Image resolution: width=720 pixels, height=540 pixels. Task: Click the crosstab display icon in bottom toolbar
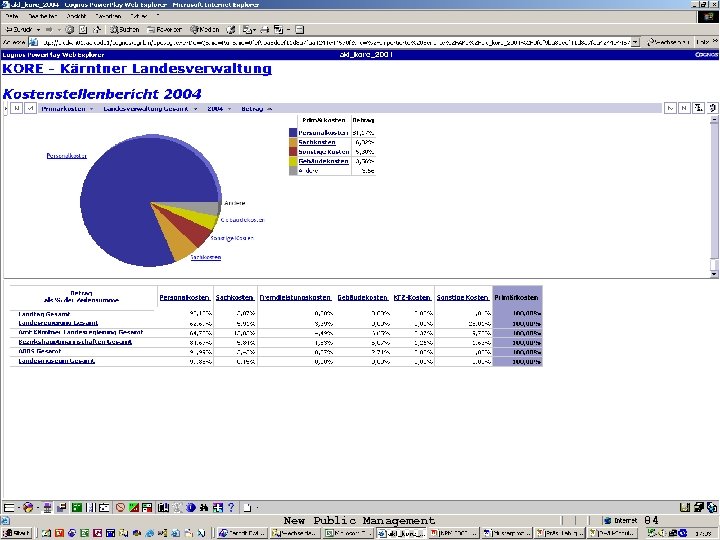point(9,507)
